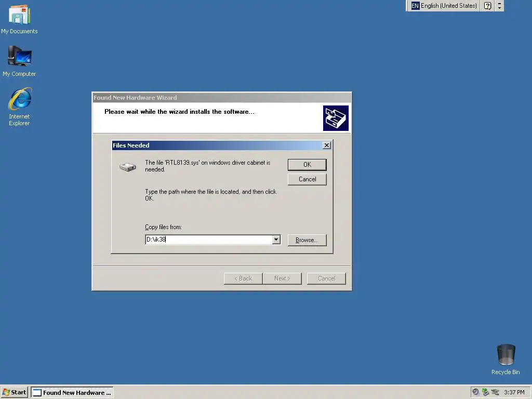Click the 'Copy files from:' label

point(163,227)
